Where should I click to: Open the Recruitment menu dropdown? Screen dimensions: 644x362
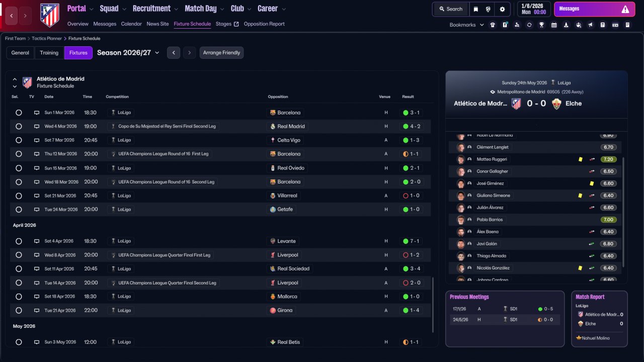pos(155,9)
